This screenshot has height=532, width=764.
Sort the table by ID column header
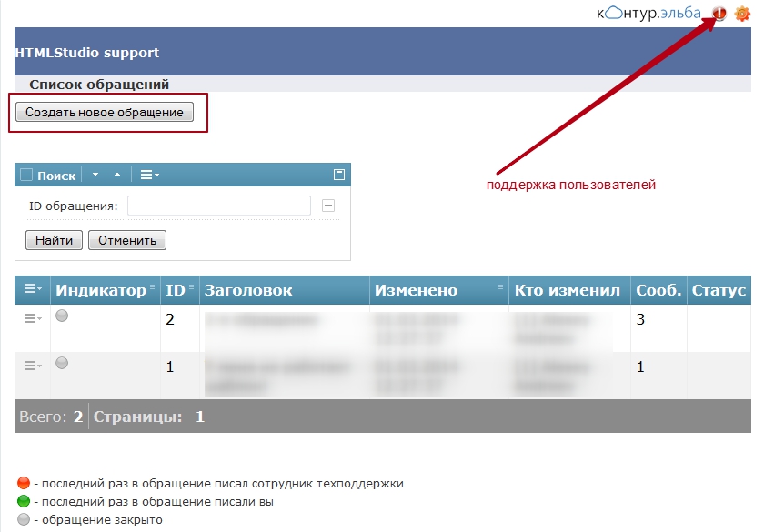(x=176, y=290)
